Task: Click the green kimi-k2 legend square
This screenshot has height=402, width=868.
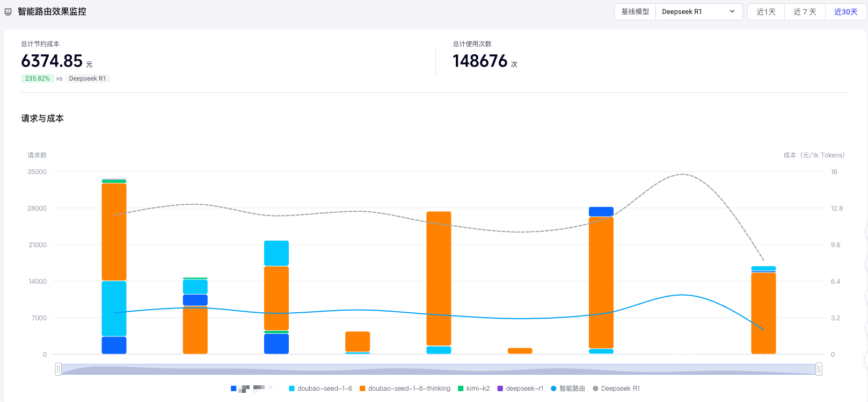Action: pos(461,389)
